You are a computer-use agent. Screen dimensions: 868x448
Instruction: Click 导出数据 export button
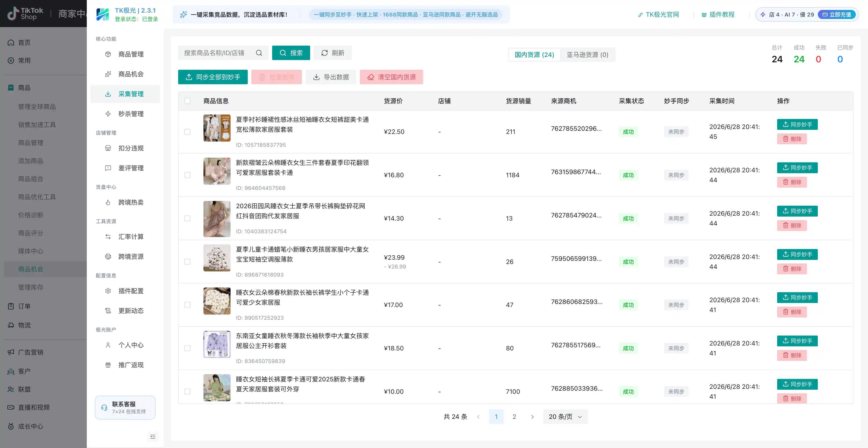(330, 77)
